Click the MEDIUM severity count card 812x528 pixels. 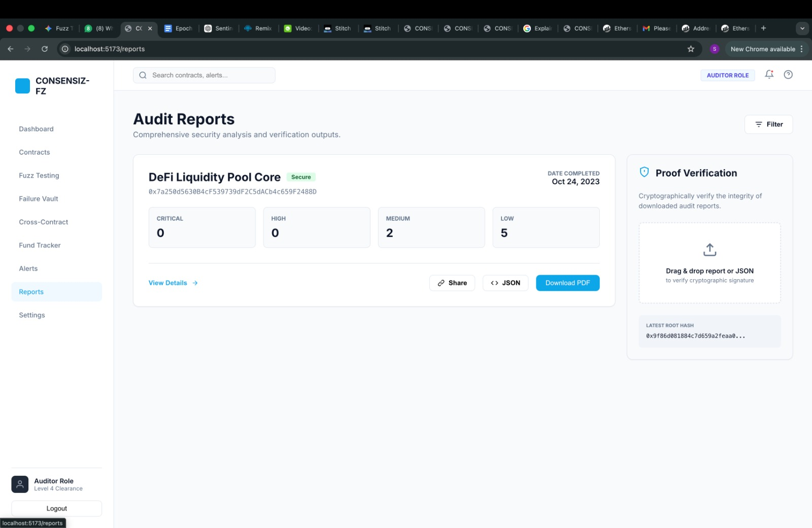coord(431,227)
